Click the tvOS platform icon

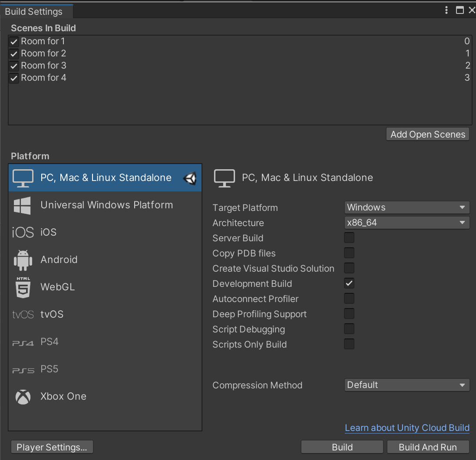(x=23, y=314)
